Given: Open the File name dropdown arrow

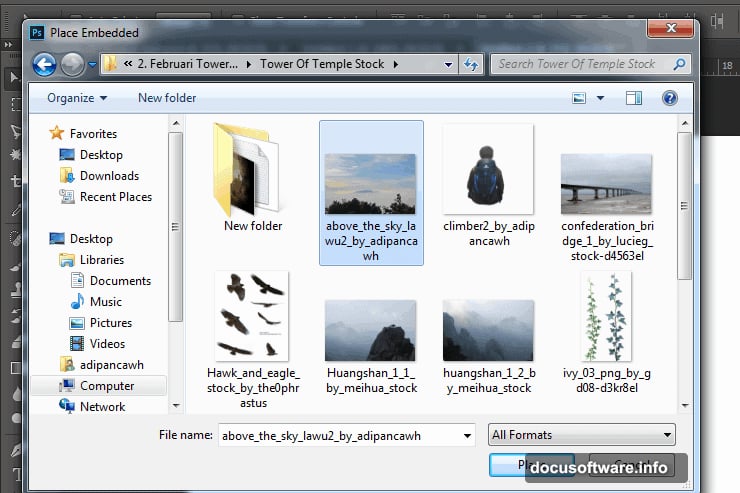Looking at the screenshot, I should (467, 435).
